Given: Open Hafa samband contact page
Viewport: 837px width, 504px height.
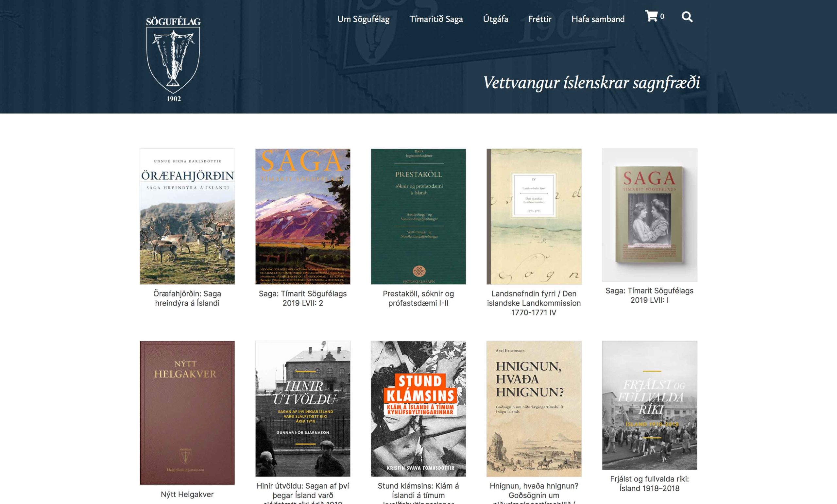Looking at the screenshot, I should point(598,19).
